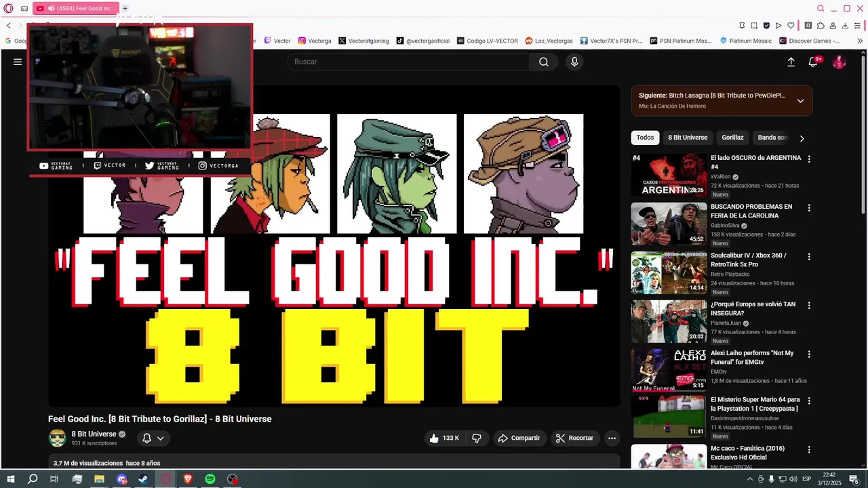Add page to bookmarks with heart icon

click(792, 25)
